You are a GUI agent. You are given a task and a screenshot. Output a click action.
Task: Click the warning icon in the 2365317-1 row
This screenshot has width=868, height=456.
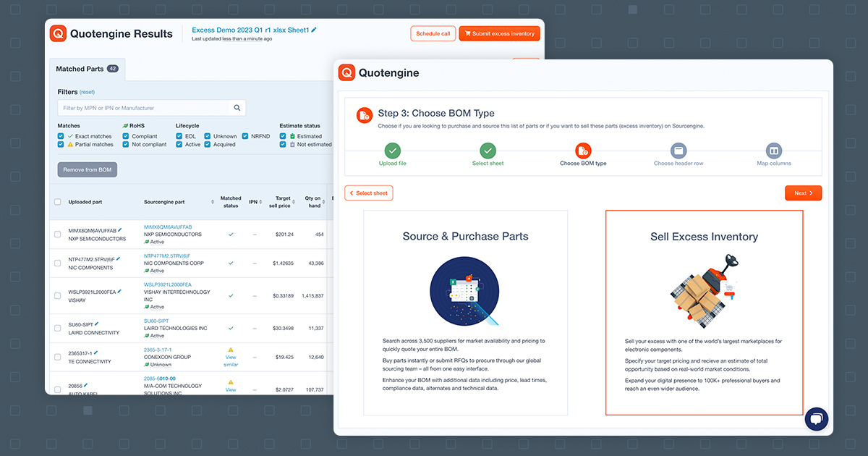tap(231, 350)
